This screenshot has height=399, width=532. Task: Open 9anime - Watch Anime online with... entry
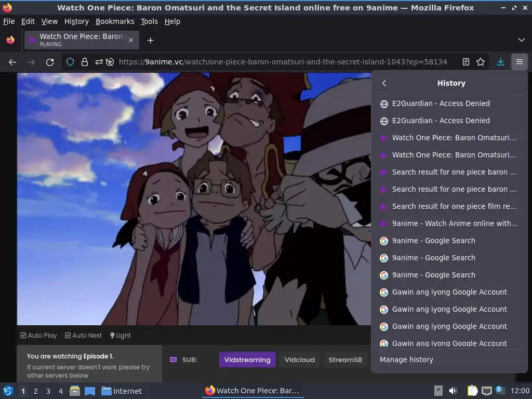click(x=449, y=223)
